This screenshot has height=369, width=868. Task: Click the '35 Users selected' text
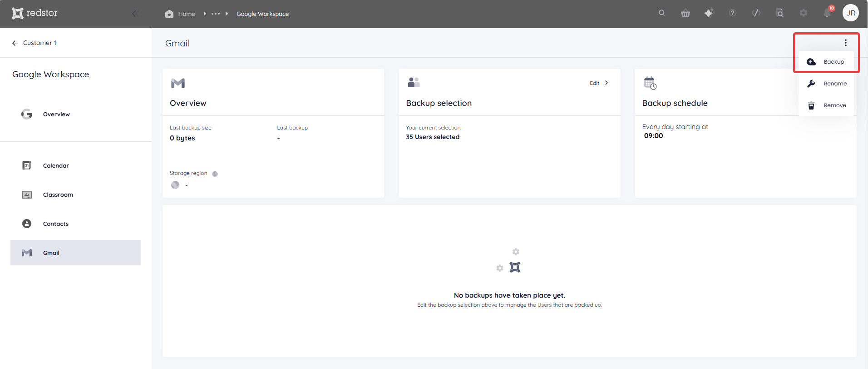click(x=433, y=137)
